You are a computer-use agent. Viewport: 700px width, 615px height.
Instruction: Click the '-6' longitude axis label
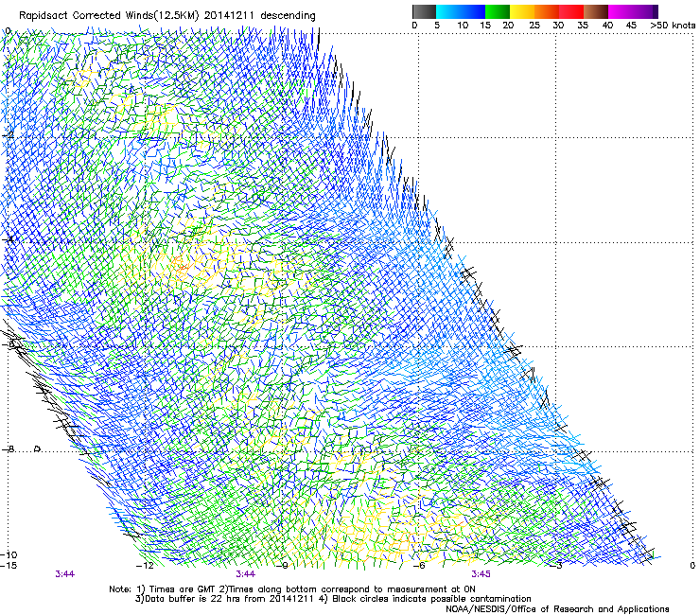419,566
